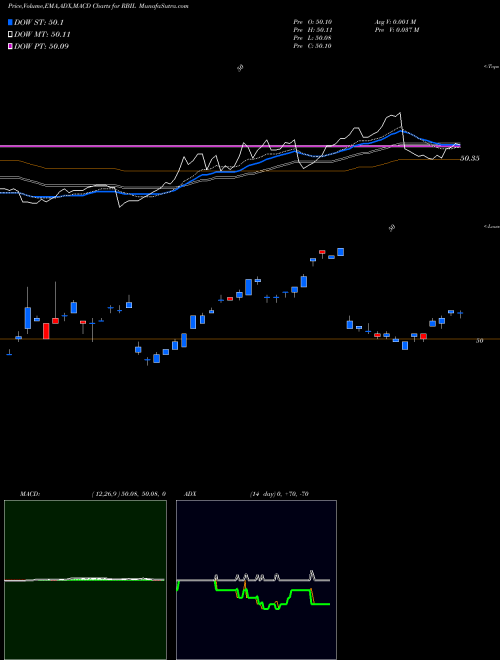Click the 'Pre C: 50.10' close value
The image size is (500, 660).
point(312,46)
